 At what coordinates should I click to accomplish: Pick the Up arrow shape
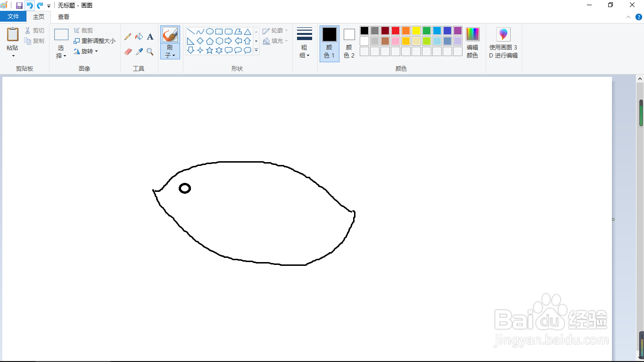coord(248,41)
